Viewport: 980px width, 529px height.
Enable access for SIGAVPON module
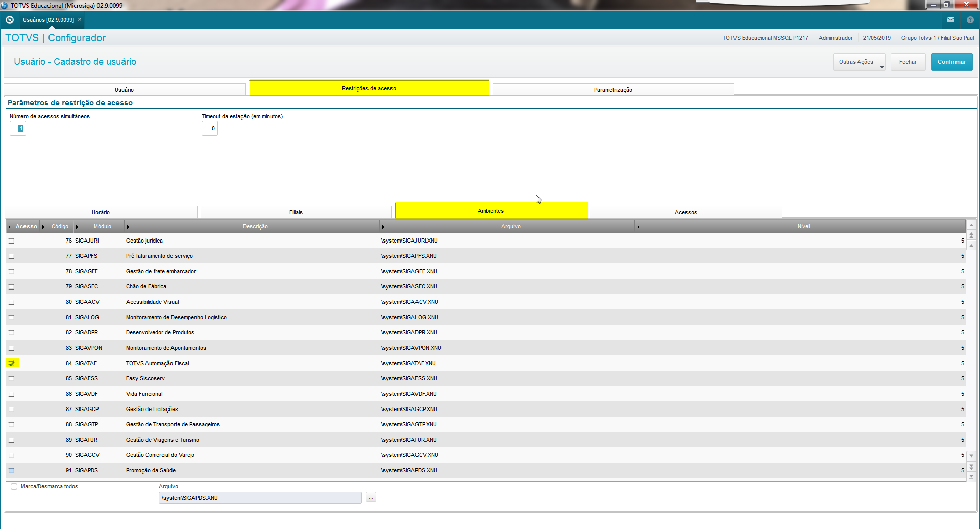[x=11, y=348]
